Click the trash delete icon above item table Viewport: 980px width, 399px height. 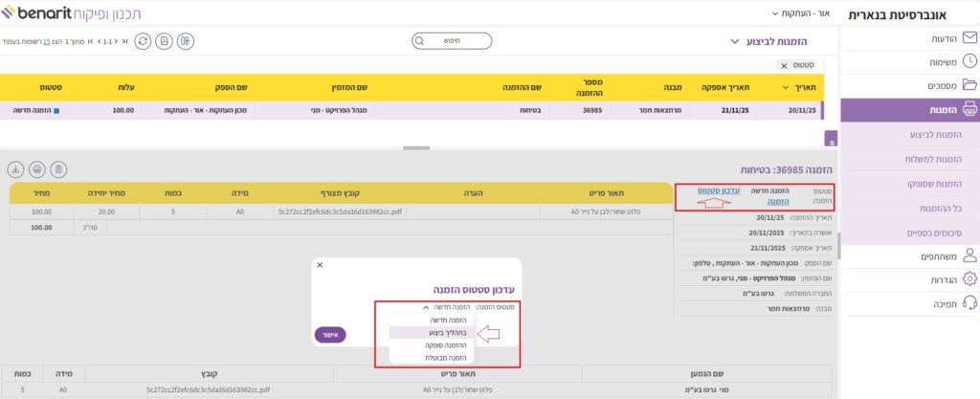[x=58, y=169]
